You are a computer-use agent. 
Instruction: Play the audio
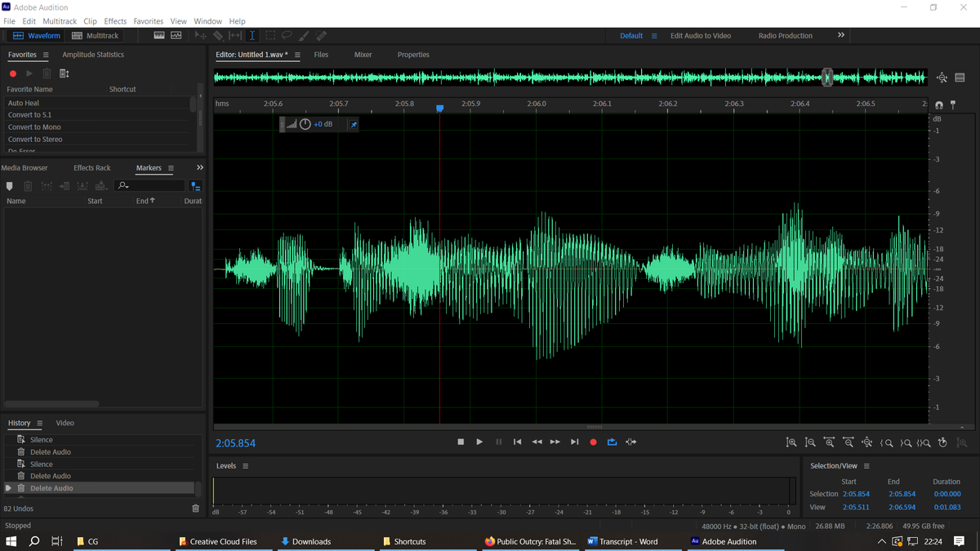tap(479, 442)
